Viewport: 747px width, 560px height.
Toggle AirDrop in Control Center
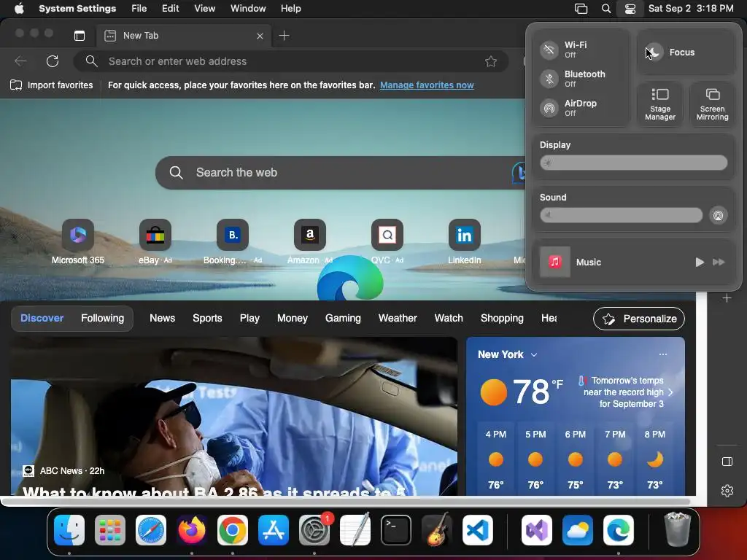[x=549, y=108]
